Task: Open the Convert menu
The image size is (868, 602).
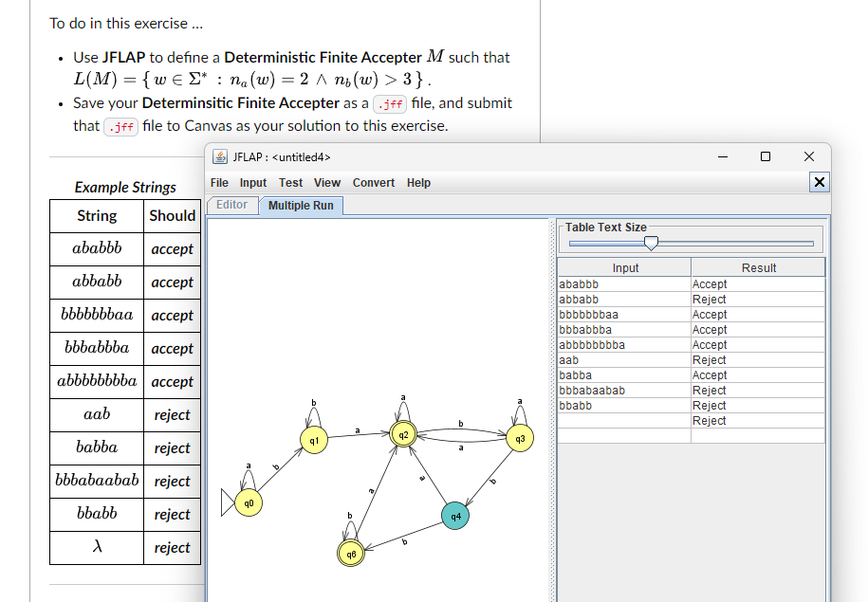Action: (374, 183)
